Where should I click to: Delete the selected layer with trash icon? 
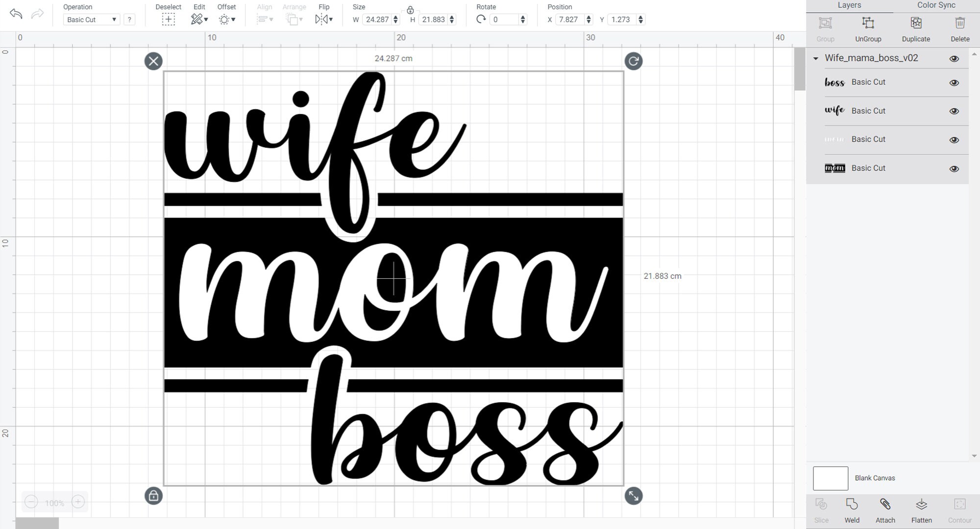pyautogui.click(x=960, y=23)
